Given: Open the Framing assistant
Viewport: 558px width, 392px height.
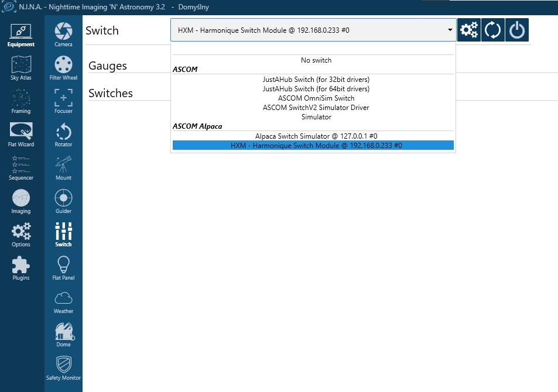Looking at the screenshot, I should pos(21,102).
